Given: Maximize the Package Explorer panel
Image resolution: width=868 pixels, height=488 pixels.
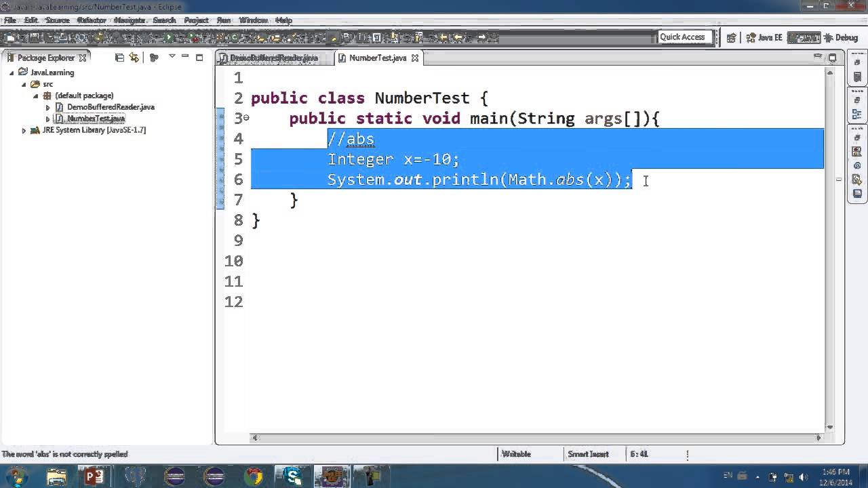Looking at the screenshot, I should click(199, 58).
